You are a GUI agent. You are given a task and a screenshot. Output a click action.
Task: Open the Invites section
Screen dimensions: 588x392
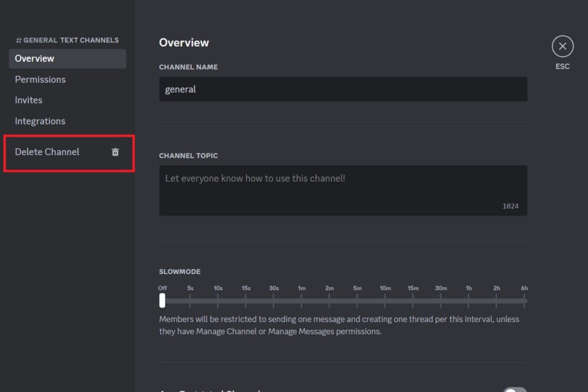(28, 100)
